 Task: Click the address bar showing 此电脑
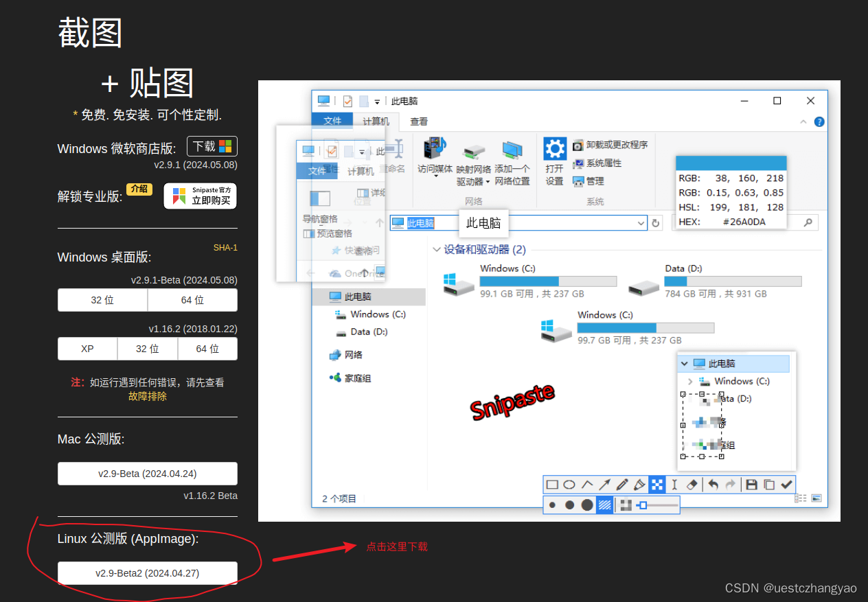518,223
